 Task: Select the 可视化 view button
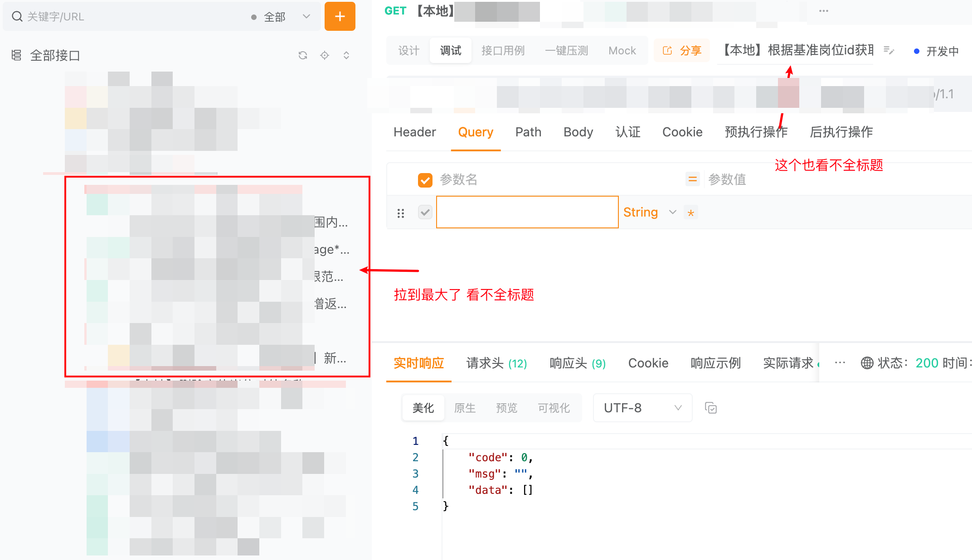[554, 408]
